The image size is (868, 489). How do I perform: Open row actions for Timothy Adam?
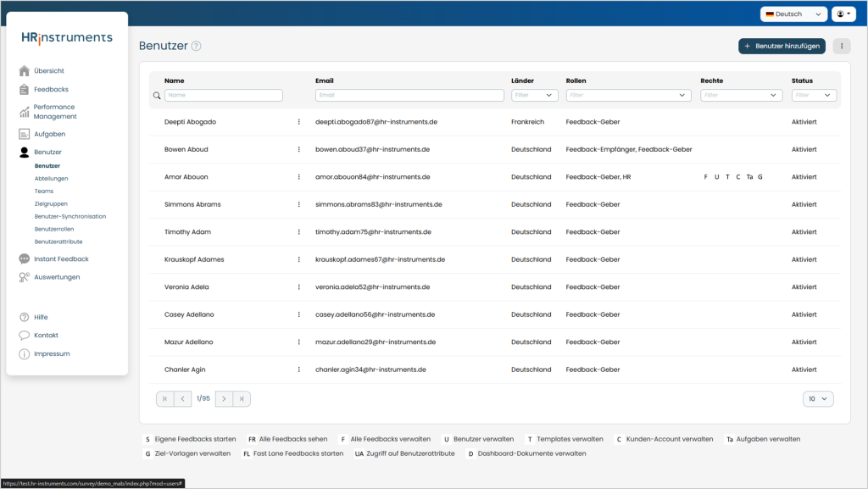tap(299, 231)
